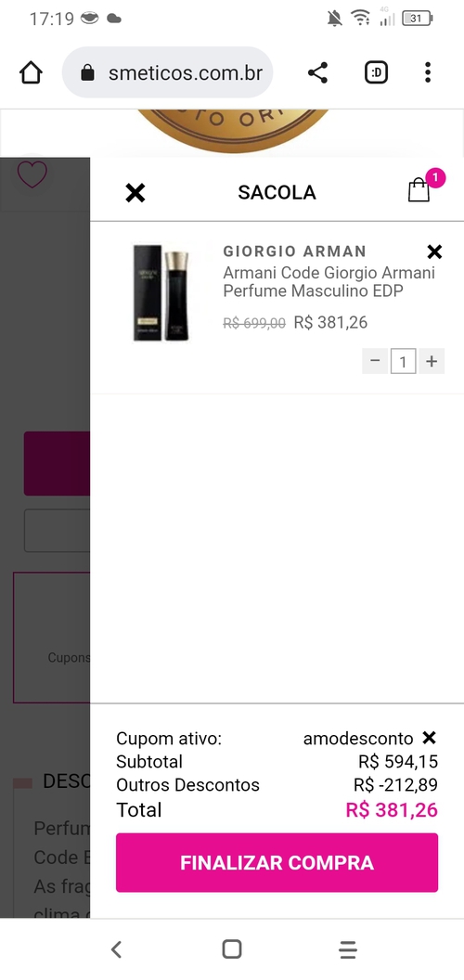The height and width of the screenshot is (980, 464).
Task: Open the browser tab switcher
Action: [x=376, y=72]
